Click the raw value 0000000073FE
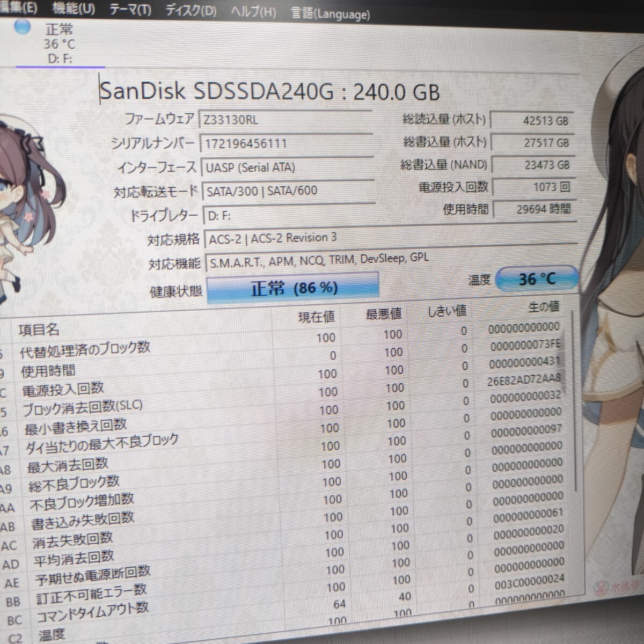 coord(525,345)
